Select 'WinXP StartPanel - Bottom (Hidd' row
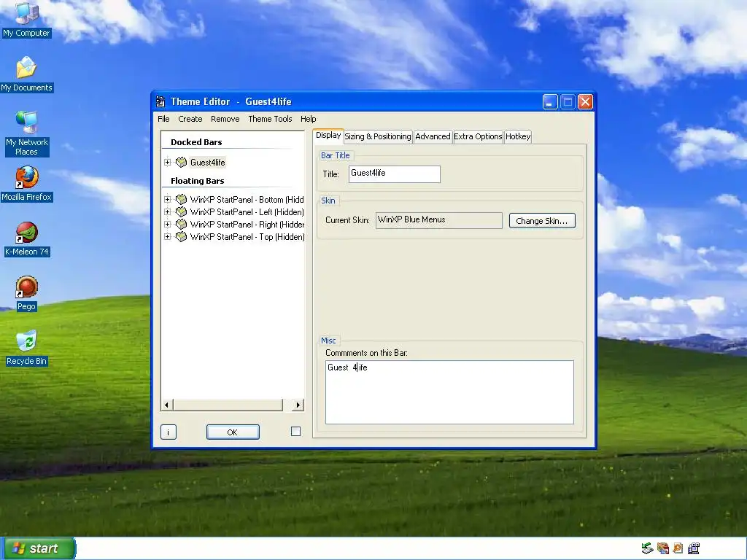This screenshot has width=747, height=560. [x=247, y=200]
